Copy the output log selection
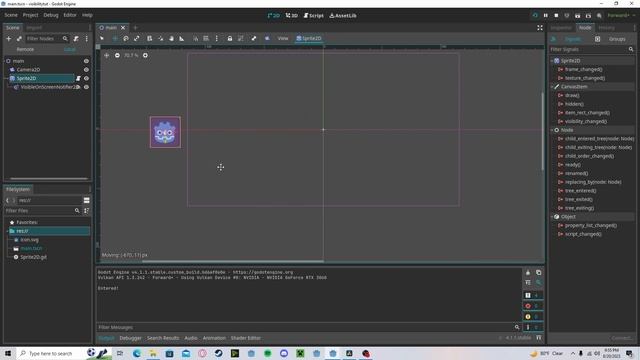Viewport: 640px width, 360px height. tap(539, 273)
